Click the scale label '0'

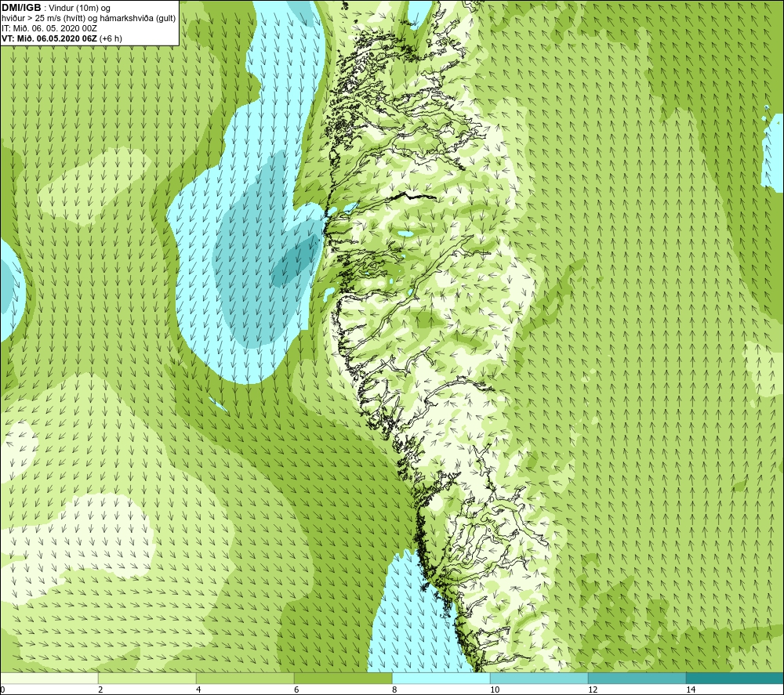(x=2, y=690)
